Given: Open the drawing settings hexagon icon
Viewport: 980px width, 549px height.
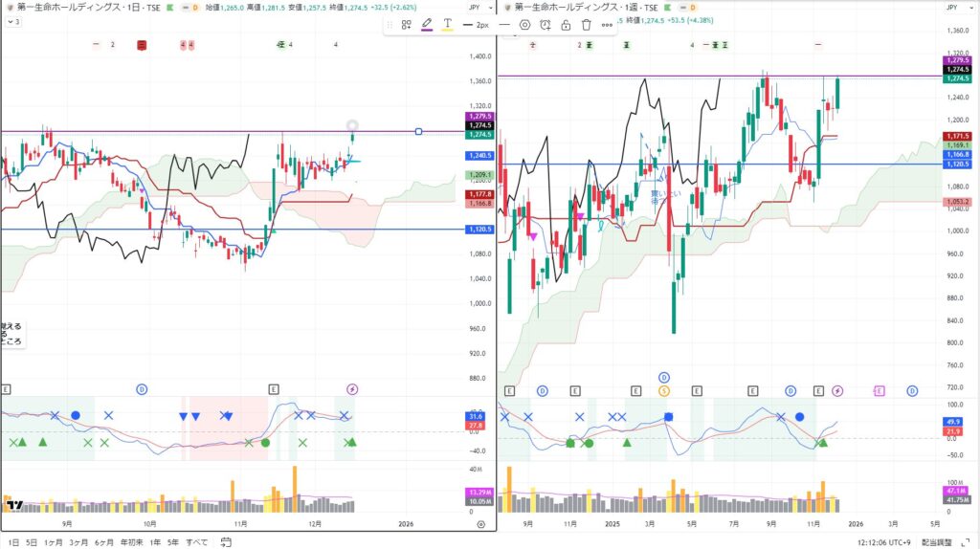Looking at the screenshot, I should point(524,24).
